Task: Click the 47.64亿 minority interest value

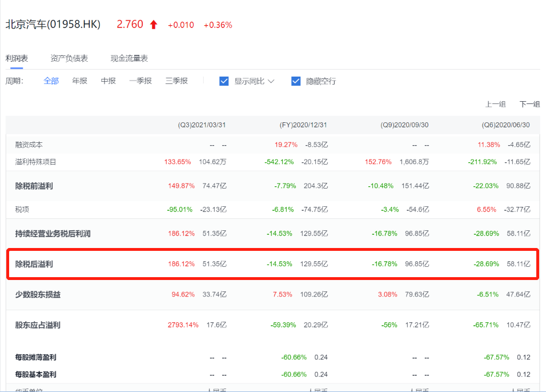Action: click(518, 294)
